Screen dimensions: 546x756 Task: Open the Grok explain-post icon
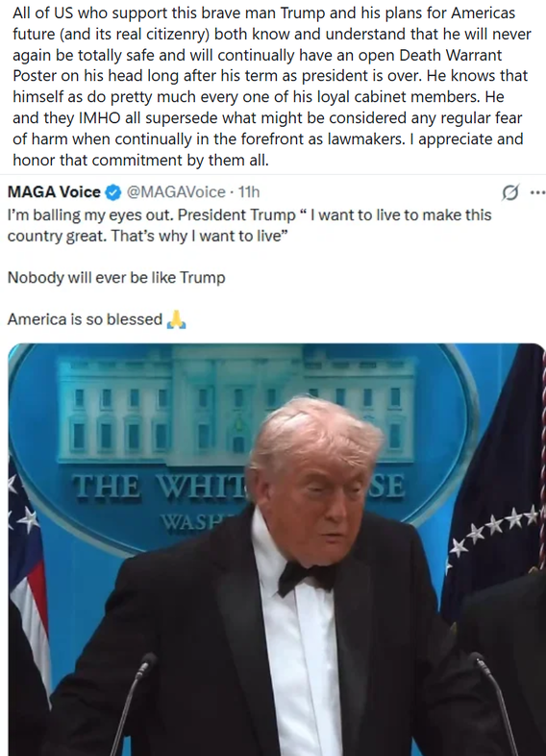(x=510, y=192)
